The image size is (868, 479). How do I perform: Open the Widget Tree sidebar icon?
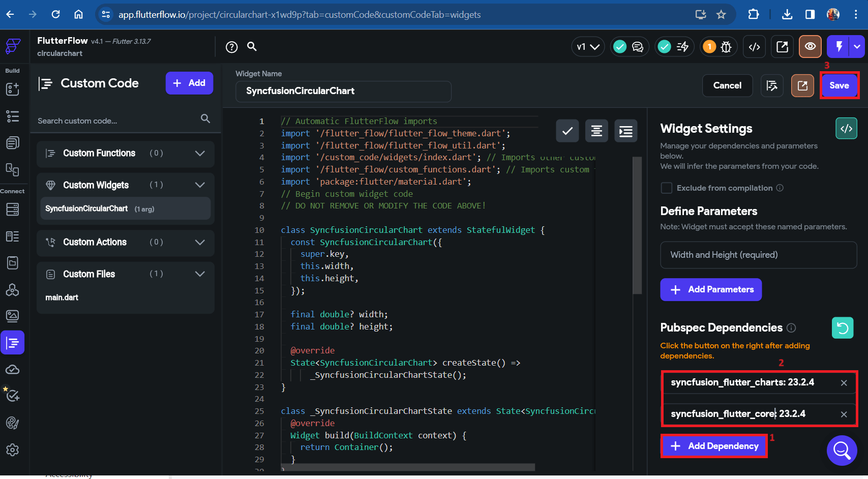pos(13,116)
